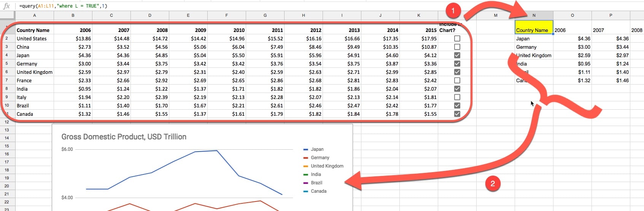Screen dimensions: 644x211
Task: Check the Italy include checkbox
Action: coord(457,97)
